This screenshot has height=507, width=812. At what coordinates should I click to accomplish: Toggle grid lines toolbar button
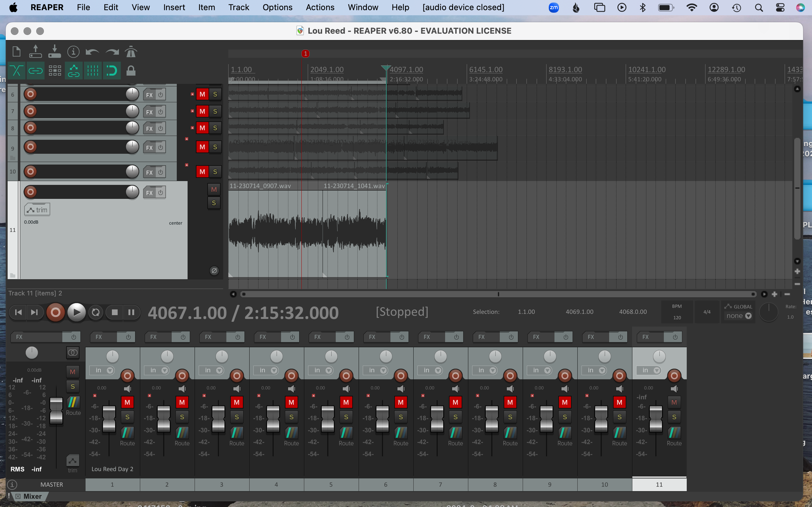tap(93, 71)
